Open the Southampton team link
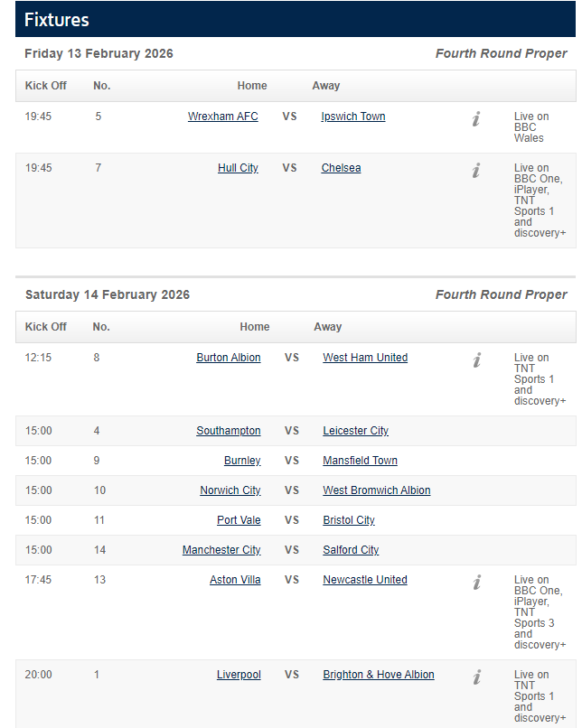 click(x=229, y=431)
